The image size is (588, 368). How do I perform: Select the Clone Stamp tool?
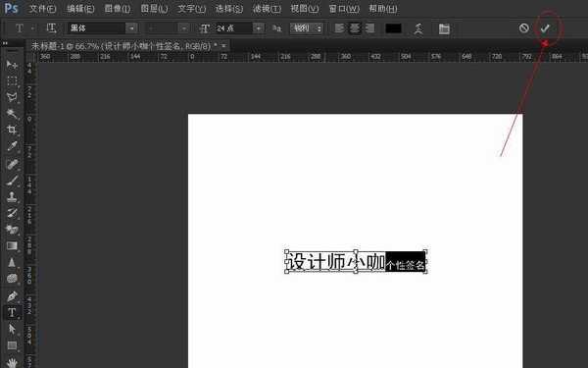point(12,197)
